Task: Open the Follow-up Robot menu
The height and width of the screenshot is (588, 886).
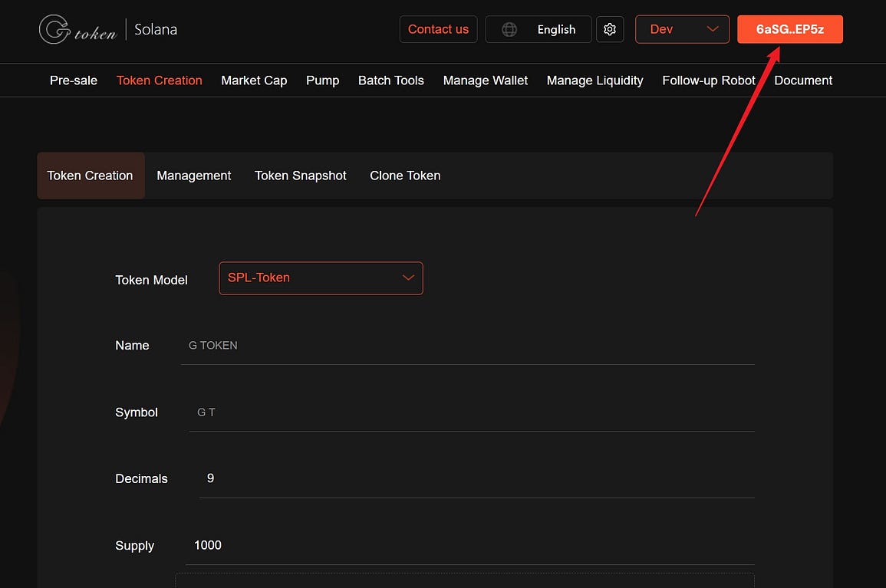Action: click(x=709, y=80)
